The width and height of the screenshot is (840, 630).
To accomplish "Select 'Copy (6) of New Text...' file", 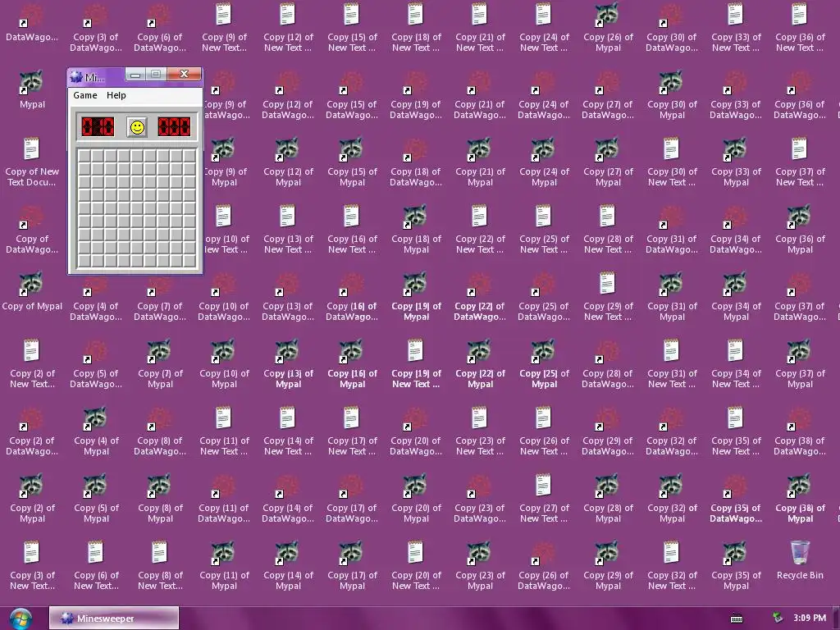I will coord(96,566).
